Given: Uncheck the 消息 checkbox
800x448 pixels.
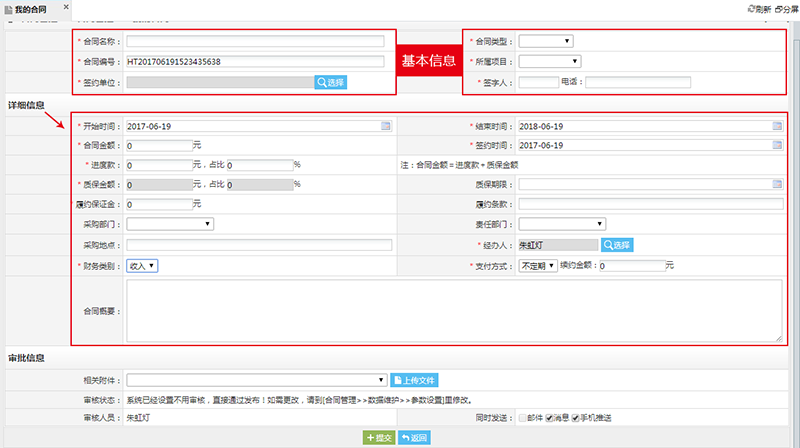Looking at the screenshot, I should pos(550,417).
